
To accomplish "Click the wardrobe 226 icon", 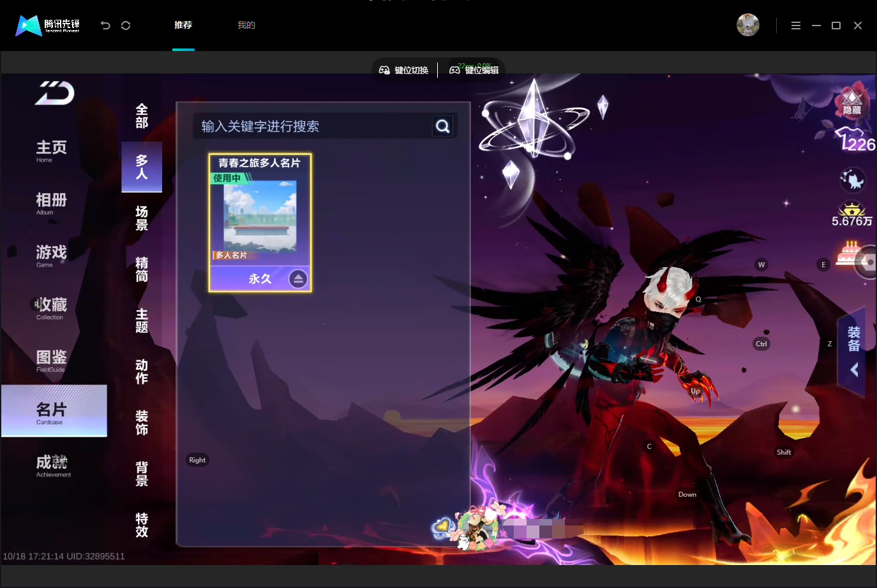I will click(x=855, y=140).
